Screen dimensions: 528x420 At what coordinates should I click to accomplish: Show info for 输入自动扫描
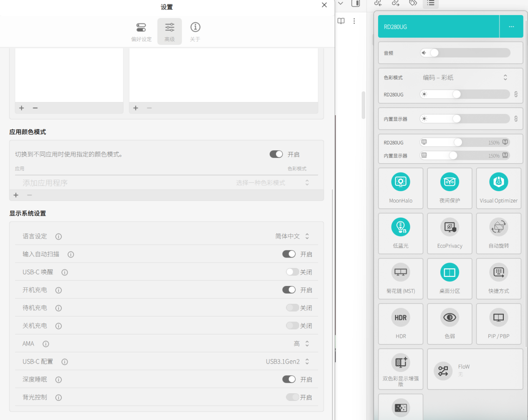(x=71, y=254)
